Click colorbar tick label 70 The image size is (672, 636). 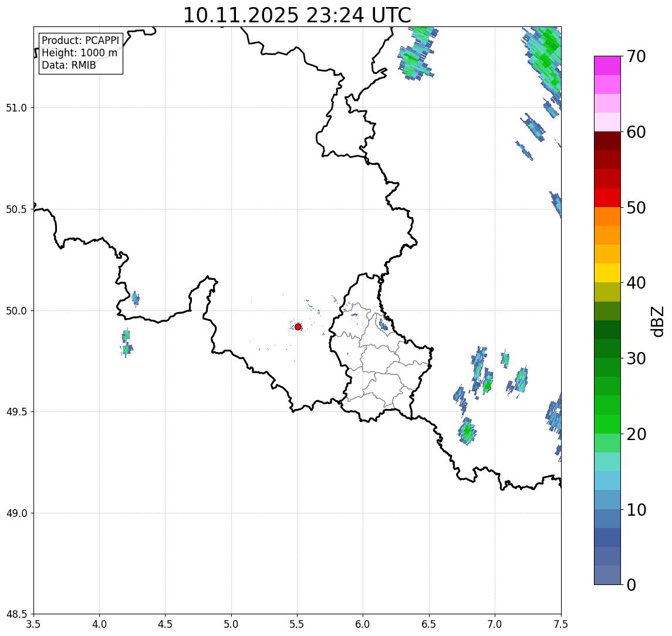point(636,56)
